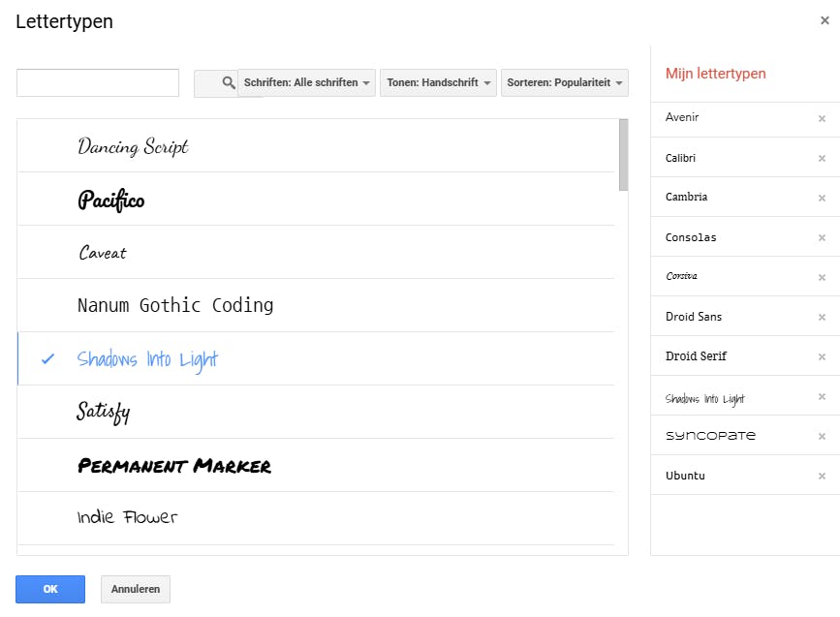Deselect the checked Shadows Into Light font
This screenshot has width=840, height=617.
147,359
